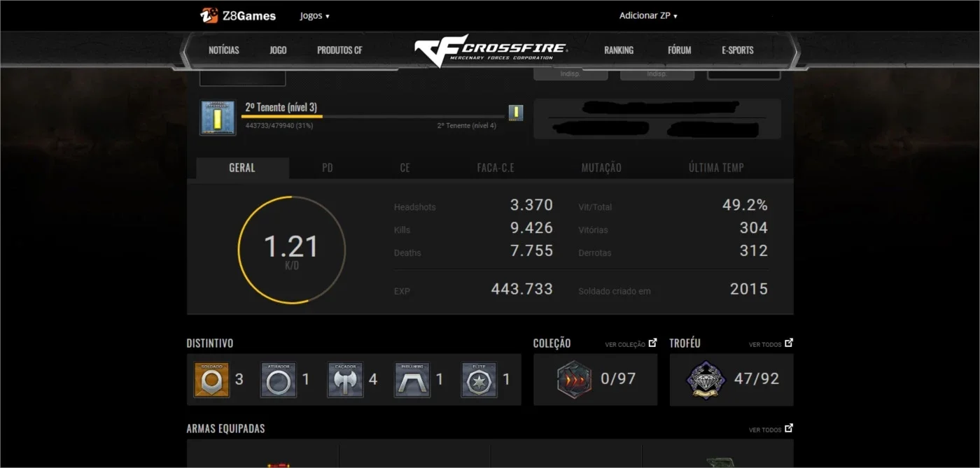980x468 pixels.
Task: Click the 2º Tenente rank badge icon
Action: [x=218, y=118]
